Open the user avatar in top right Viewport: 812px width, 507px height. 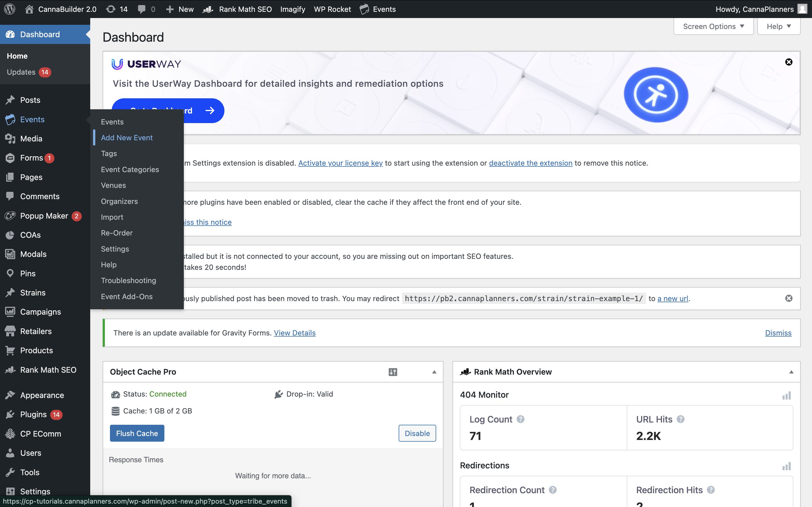click(x=802, y=9)
